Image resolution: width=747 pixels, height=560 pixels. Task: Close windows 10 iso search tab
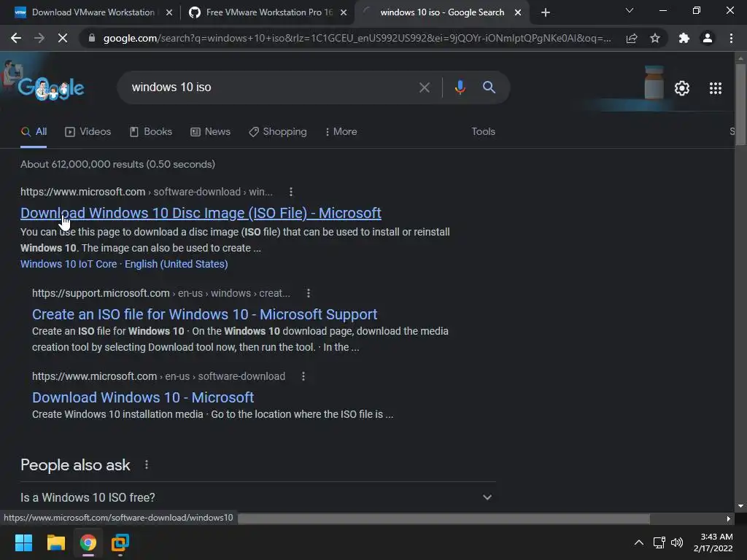click(517, 12)
